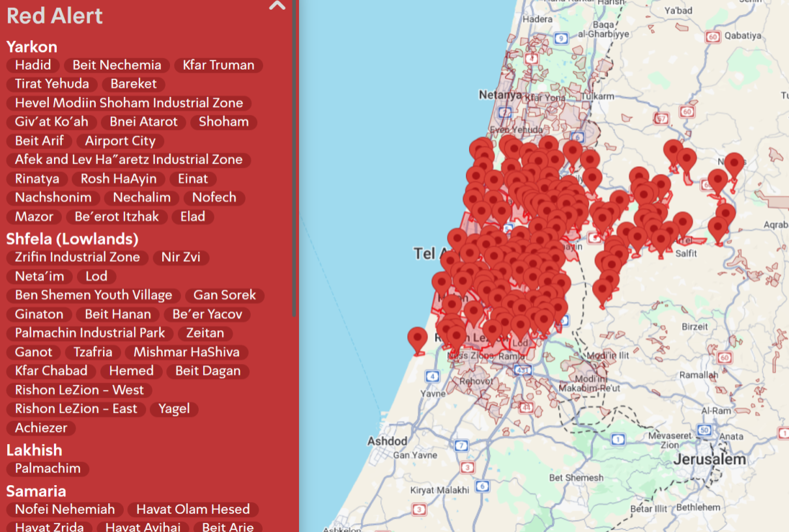
Task: Select the Nir Zvi tag
Action: click(x=181, y=257)
